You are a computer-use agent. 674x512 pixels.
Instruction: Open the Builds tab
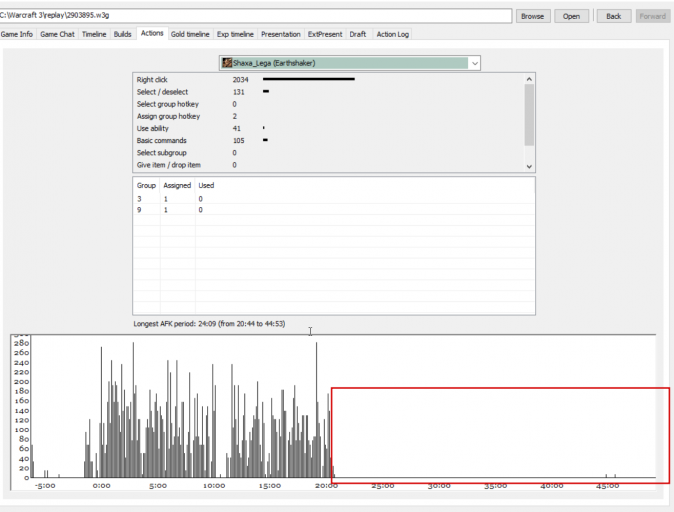pyautogui.click(x=122, y=34)
